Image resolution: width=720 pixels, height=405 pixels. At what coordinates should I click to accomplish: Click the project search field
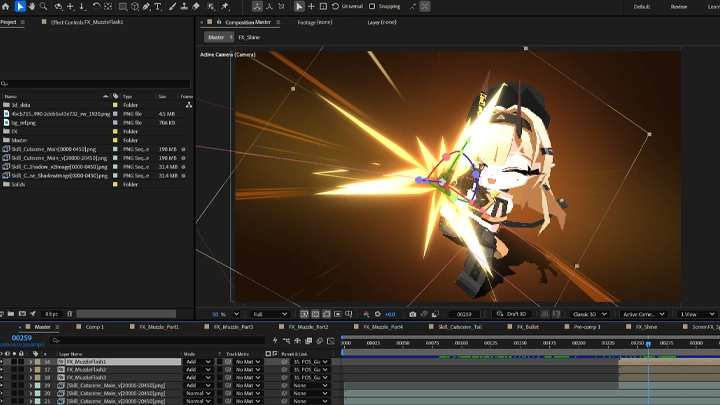(96, 84)
